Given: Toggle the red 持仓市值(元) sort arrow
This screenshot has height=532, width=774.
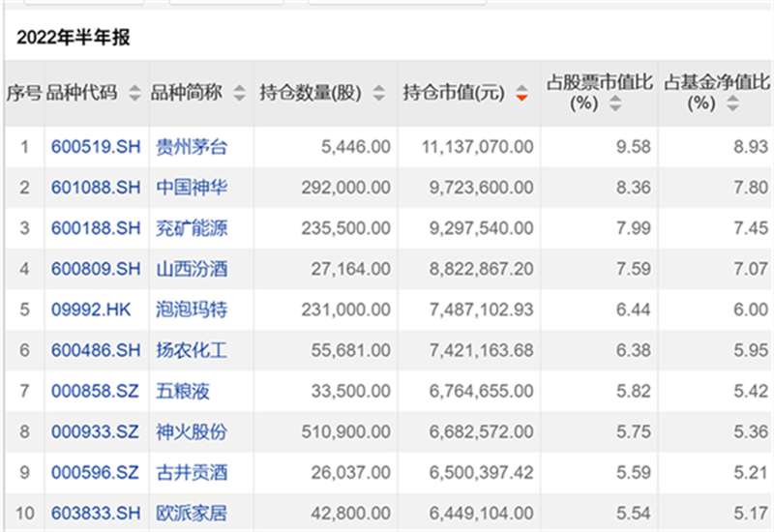Looking at the screenshot, I should pyautogui.click(x=522, y=94).
